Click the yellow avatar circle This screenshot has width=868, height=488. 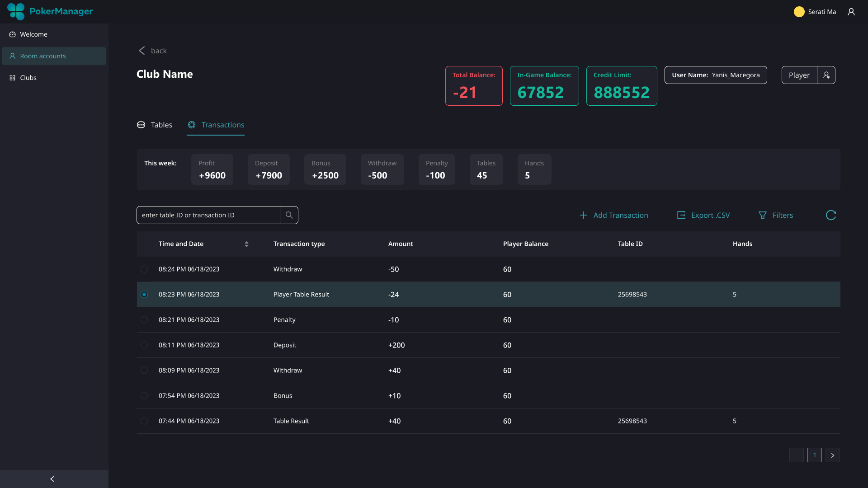799,12
